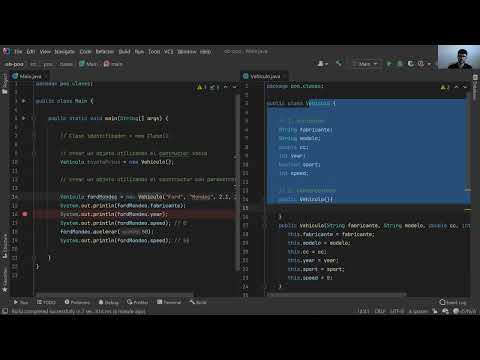Click the warning indicator in the Vehiculo.java editor
The height and width of the screenshot is (360, 480).
coord(445,87)
